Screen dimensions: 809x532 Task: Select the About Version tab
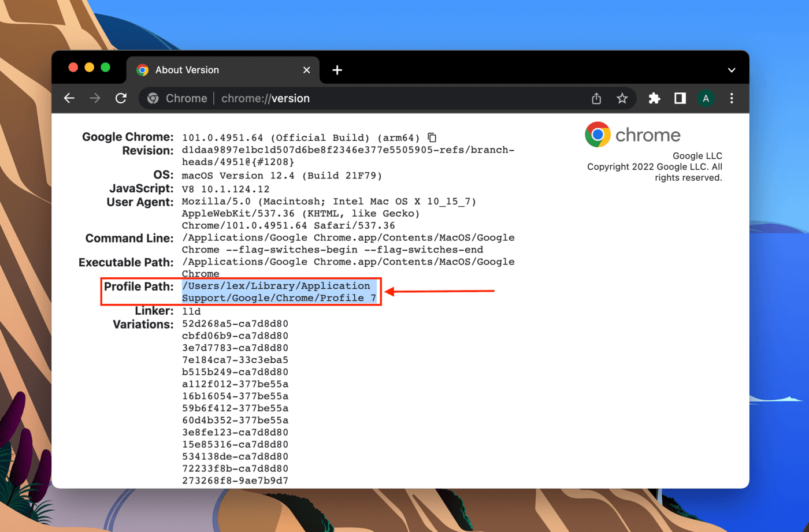click(x=222, y=70)
